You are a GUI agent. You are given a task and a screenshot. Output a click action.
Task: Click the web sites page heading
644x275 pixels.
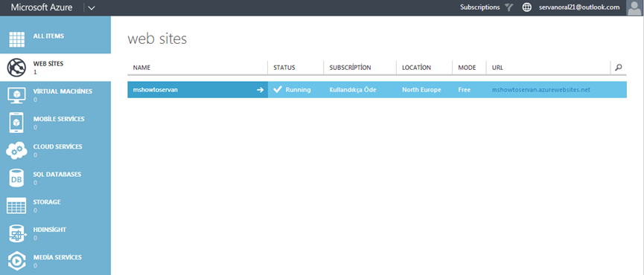point(157,39)
